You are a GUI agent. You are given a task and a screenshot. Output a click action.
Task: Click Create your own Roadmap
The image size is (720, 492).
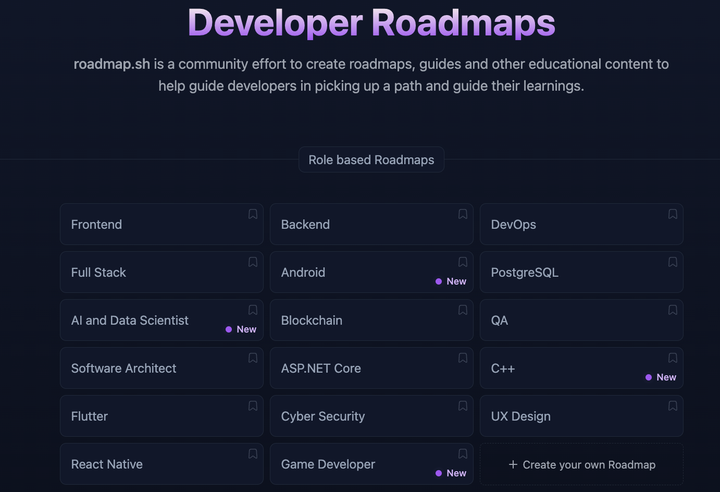tap(581, 464)
